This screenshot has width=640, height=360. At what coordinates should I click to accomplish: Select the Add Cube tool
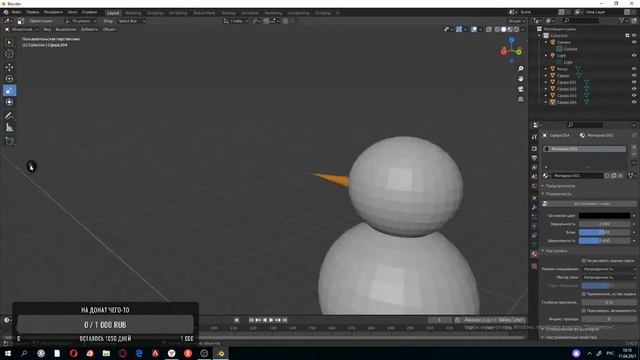9,141
